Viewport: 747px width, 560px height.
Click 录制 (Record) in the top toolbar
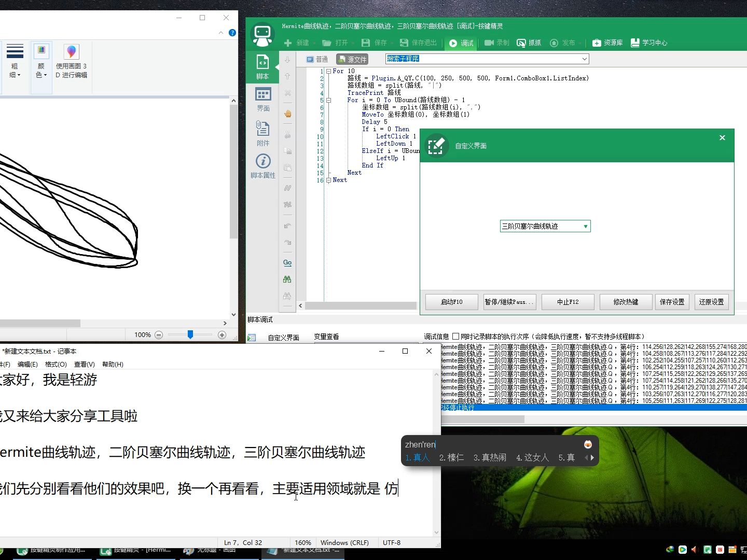click(496, 43)
